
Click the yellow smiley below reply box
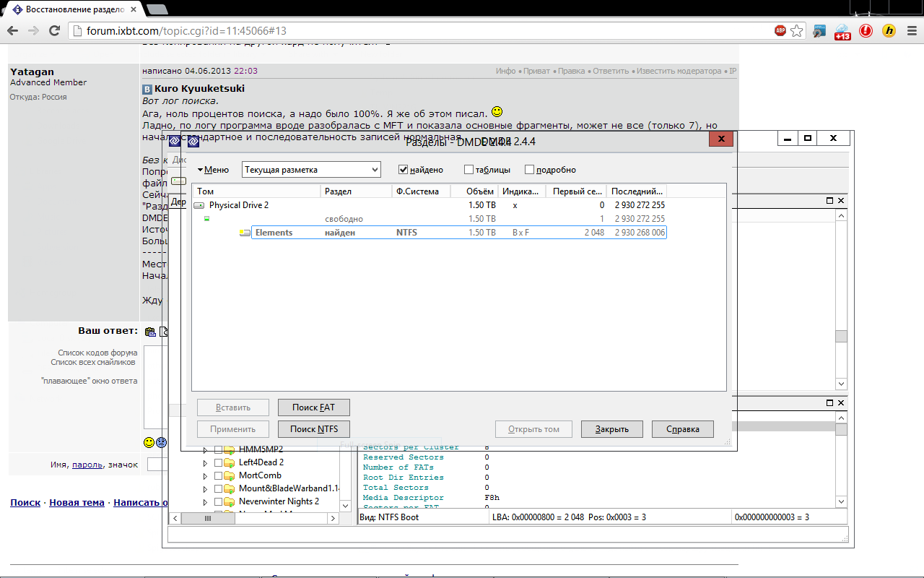(x=149, y=441)
